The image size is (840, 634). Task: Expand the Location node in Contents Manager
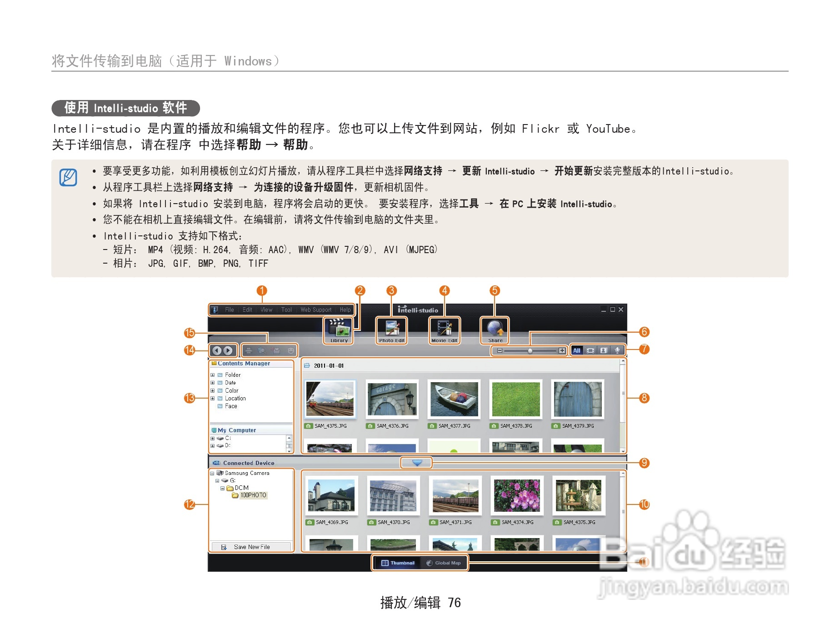[213, 398]
